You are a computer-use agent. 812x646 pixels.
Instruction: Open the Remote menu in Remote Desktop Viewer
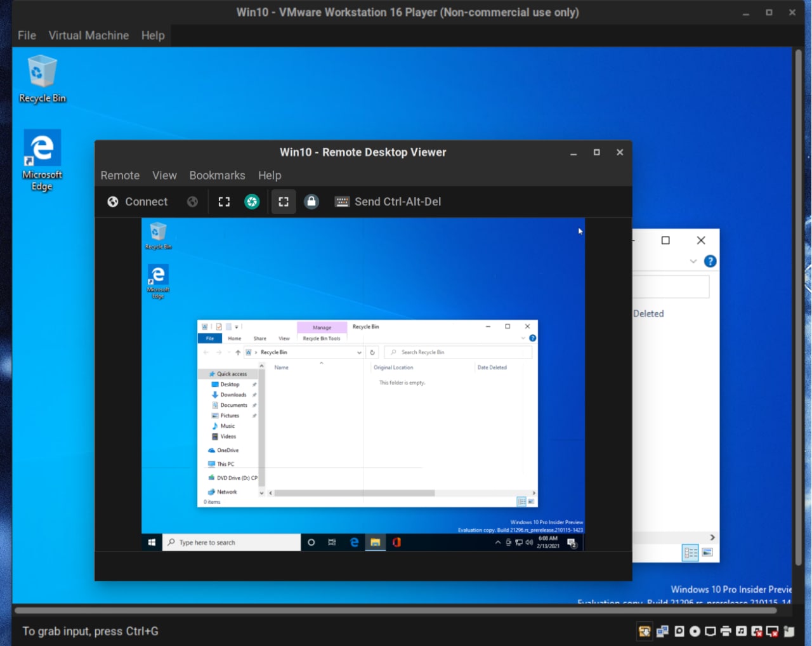tap(120, 175)
